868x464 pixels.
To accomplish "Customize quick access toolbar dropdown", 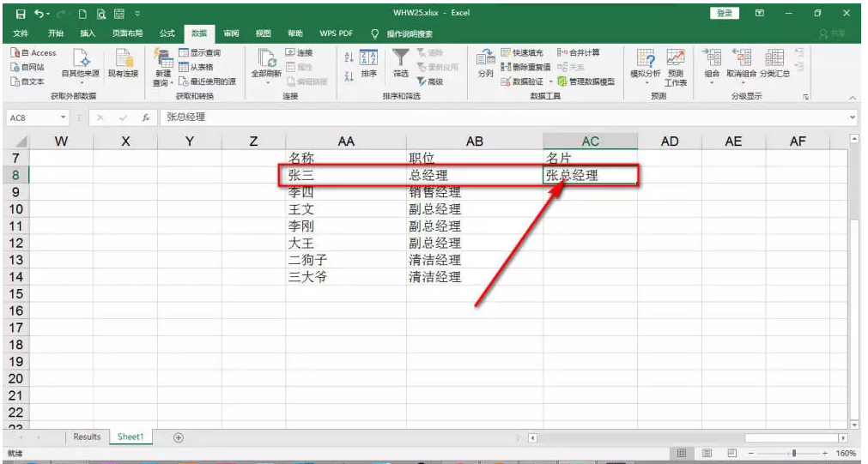I will (x=137, y=14).
